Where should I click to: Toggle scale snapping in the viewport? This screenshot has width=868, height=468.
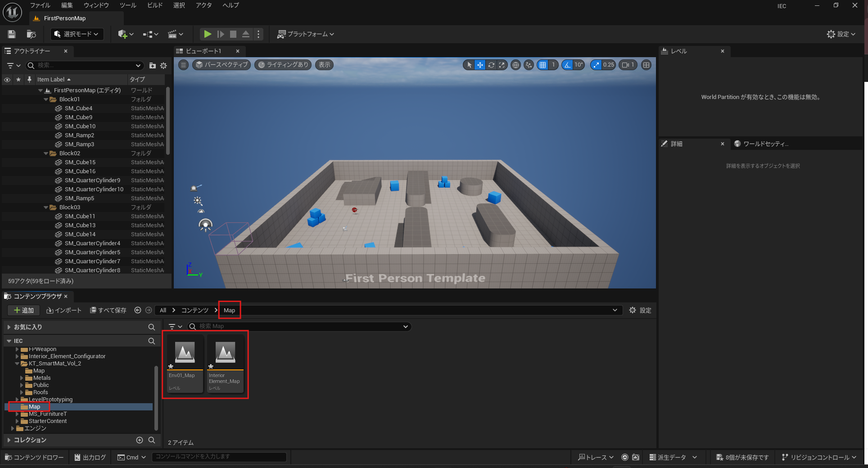pyautogui.click(x=597, y=65)
